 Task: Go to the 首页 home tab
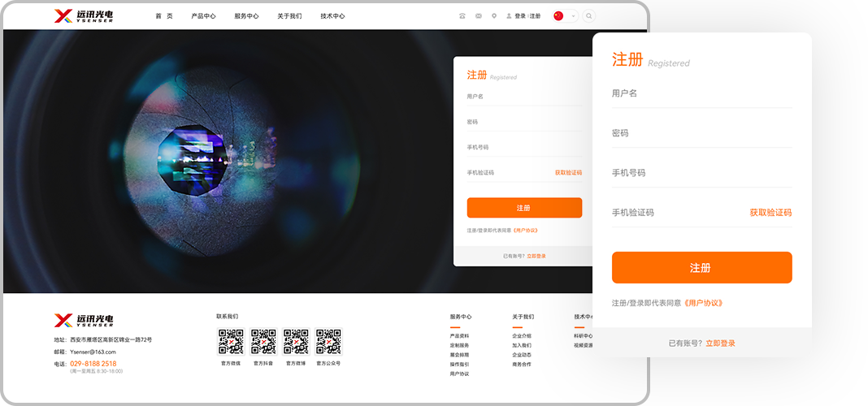pyautogui.click(x=164, y=15)
